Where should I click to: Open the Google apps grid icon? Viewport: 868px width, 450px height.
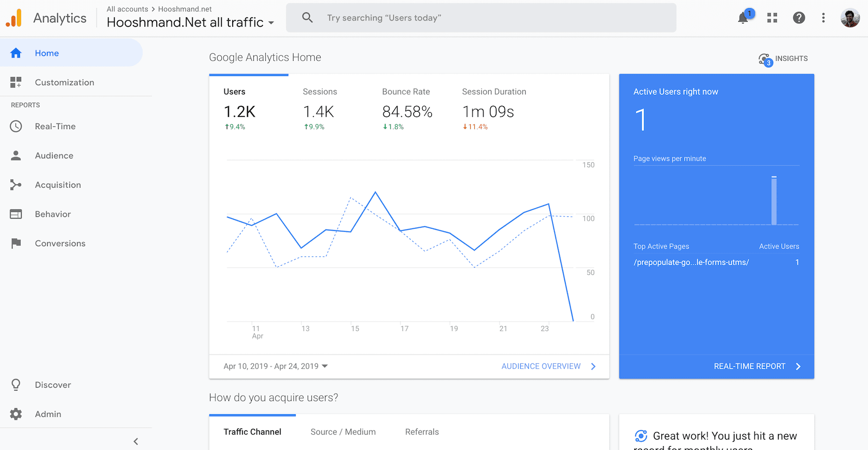click(772, 18)
